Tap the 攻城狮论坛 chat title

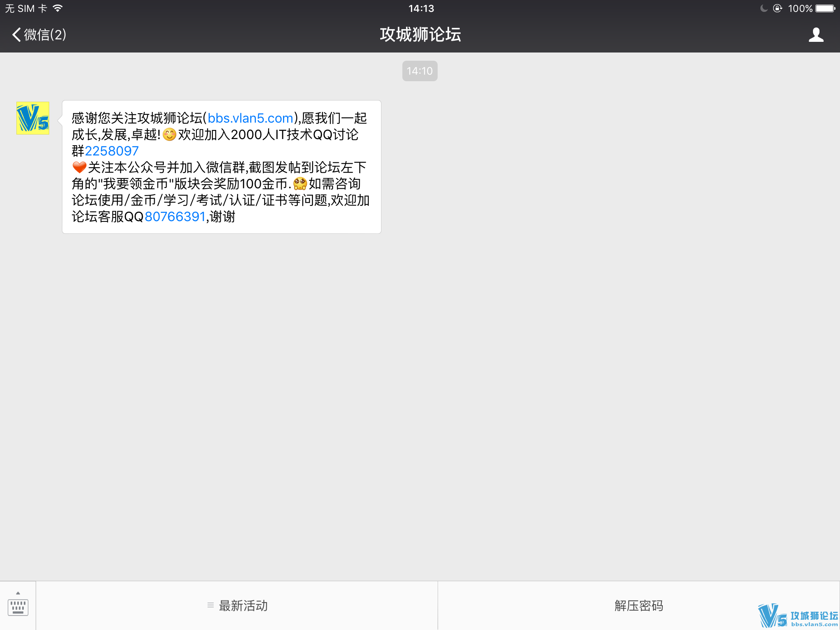pos(420,35)
